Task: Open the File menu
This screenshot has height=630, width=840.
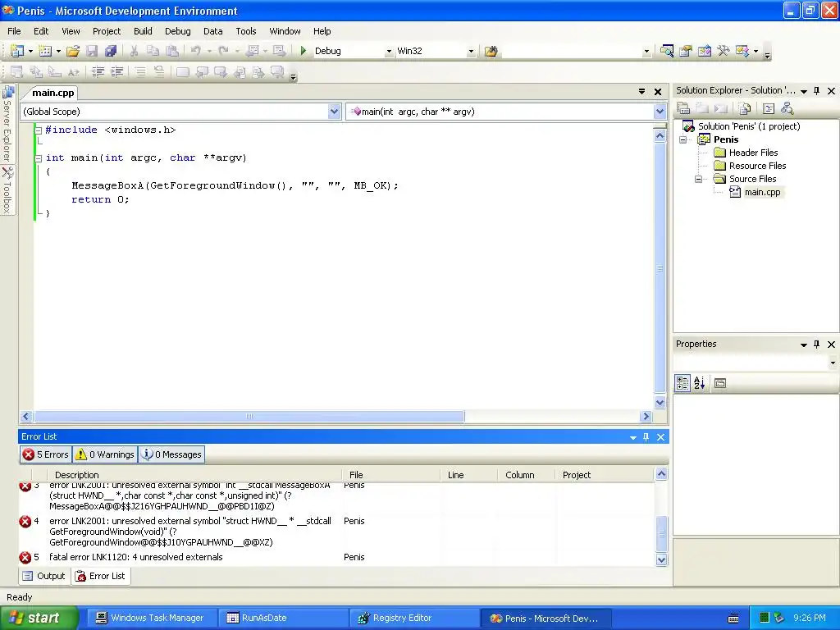Action: (14, 31)
